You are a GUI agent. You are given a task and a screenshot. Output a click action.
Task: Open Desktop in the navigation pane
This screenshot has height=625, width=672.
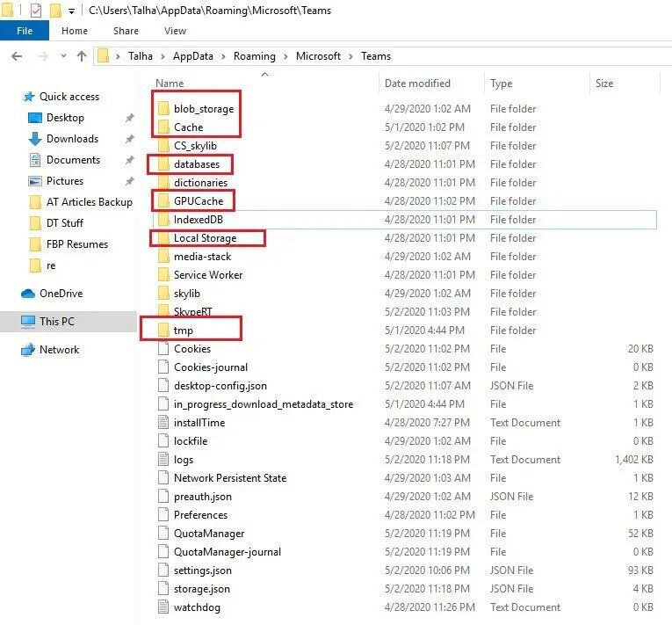[65, 118]
